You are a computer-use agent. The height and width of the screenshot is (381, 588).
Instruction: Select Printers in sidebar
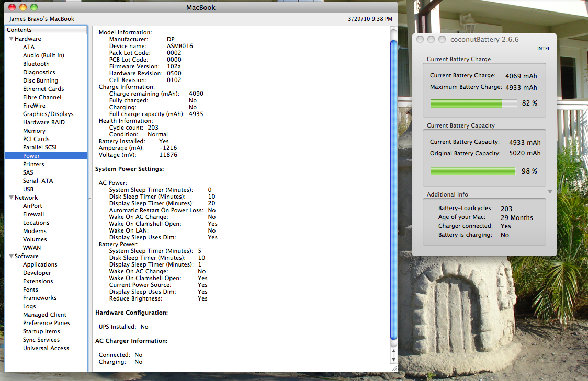(33, 164)
